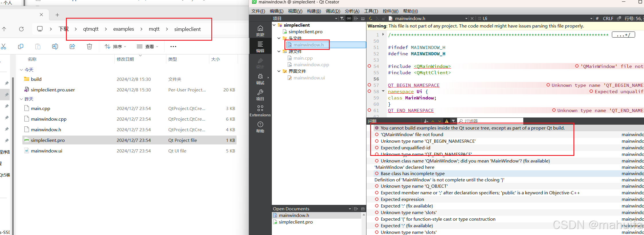This screenshot has height=235, width=644.
Task: Select mainwindow.ui in the project tree
Action: click(309, 78)
